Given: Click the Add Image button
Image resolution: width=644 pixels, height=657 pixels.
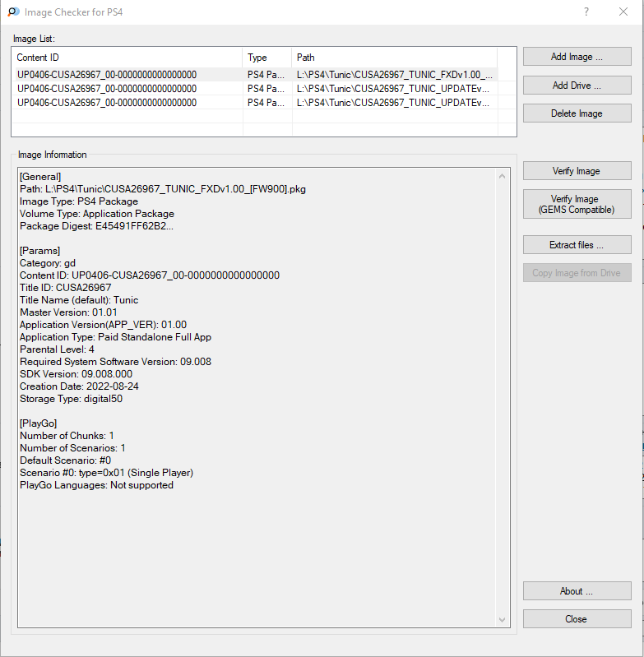Looking at the screenshot, I should (x=577, y=57).
